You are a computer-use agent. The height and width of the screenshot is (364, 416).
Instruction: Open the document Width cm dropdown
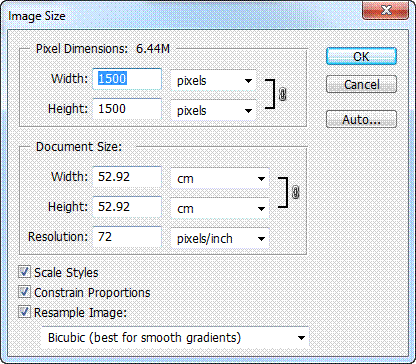[x=220, y=179]
